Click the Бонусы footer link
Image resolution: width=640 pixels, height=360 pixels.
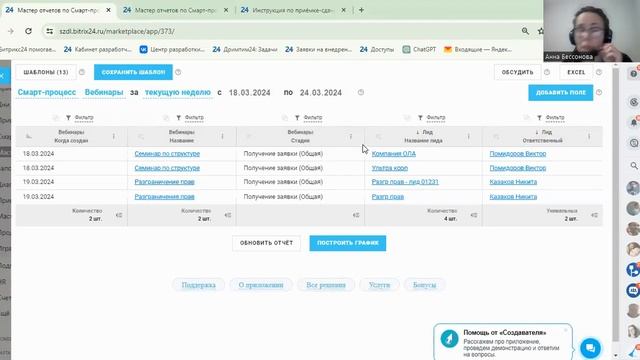[x=424, y=285]
